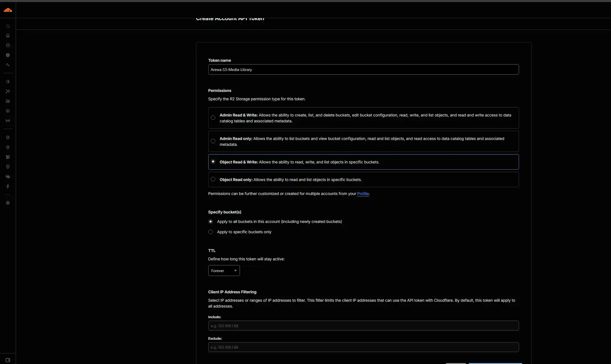Screen dimensions: 611x364
Task: Click the Cloudflare cloud logo
Action: tap(8, 10)
